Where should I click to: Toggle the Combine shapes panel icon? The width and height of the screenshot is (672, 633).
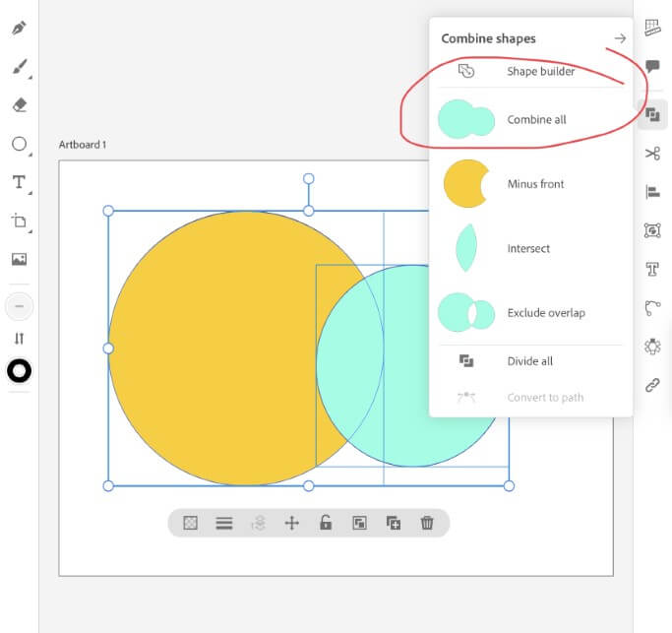coord(652,114)
